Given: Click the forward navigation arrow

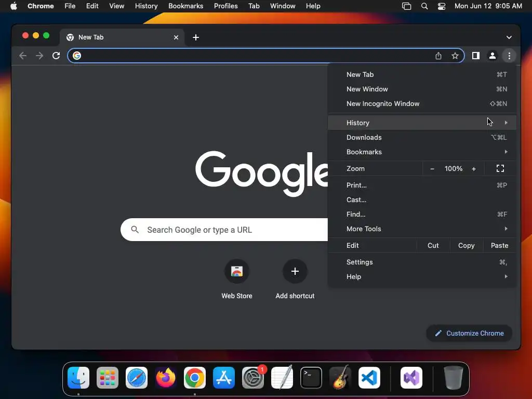Looking at the screenshot, I should coord(39,56).
